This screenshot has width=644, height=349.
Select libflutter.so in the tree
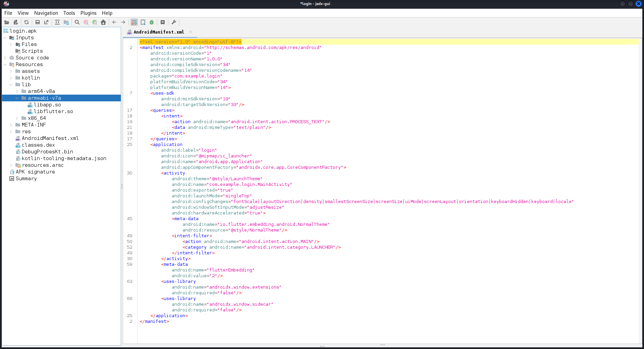(53, 111)
